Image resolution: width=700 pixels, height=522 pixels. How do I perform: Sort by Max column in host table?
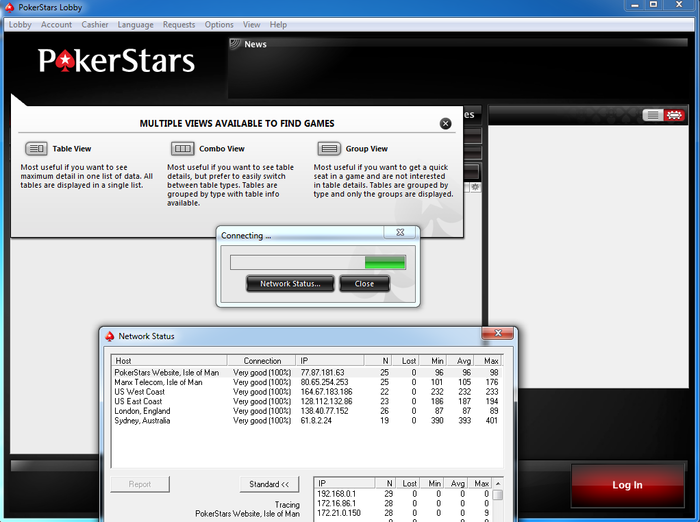coord(488,360)
